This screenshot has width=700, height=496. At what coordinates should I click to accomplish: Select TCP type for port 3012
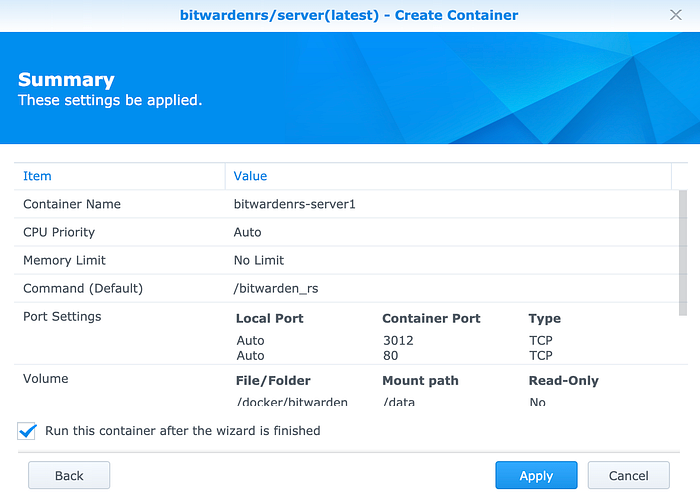coord(541,341)
